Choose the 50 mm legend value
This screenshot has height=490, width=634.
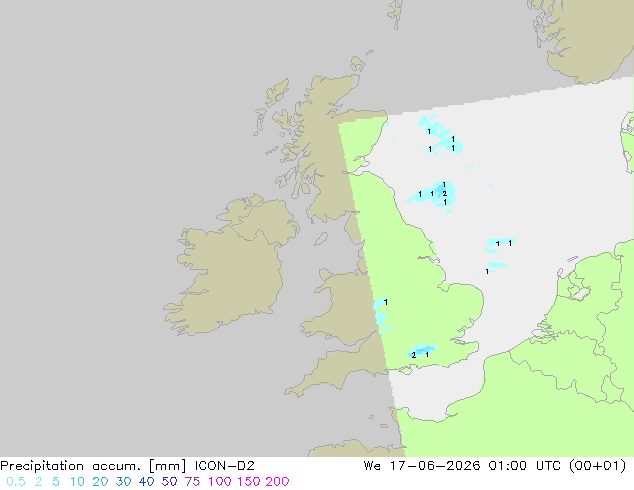coord(169,482)
